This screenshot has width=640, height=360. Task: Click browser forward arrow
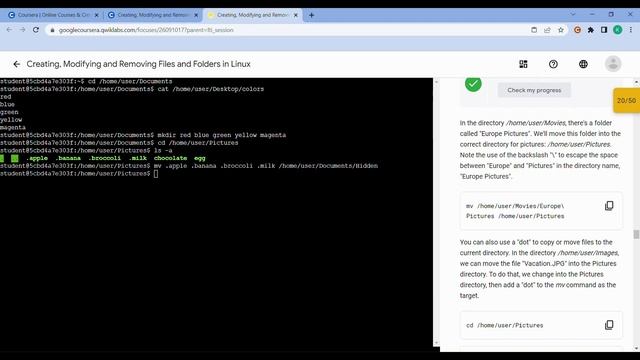[22, 30]
